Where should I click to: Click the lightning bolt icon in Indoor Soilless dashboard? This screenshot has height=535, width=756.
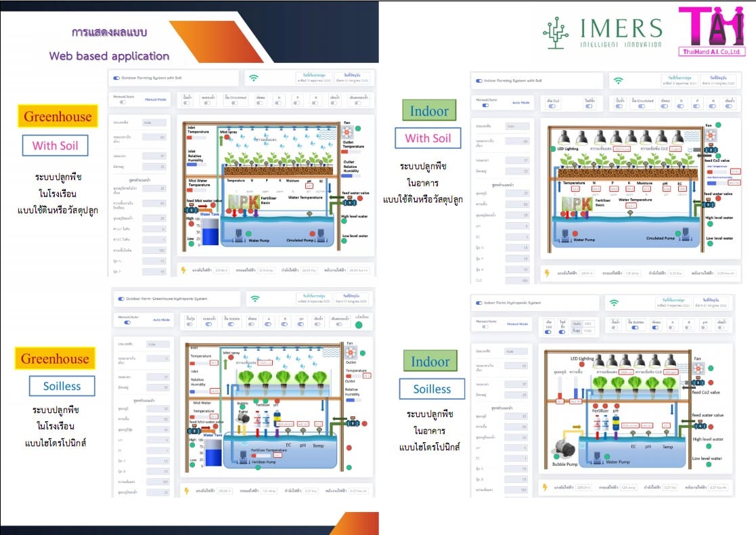pyautogui.click(x=545, y=487)
